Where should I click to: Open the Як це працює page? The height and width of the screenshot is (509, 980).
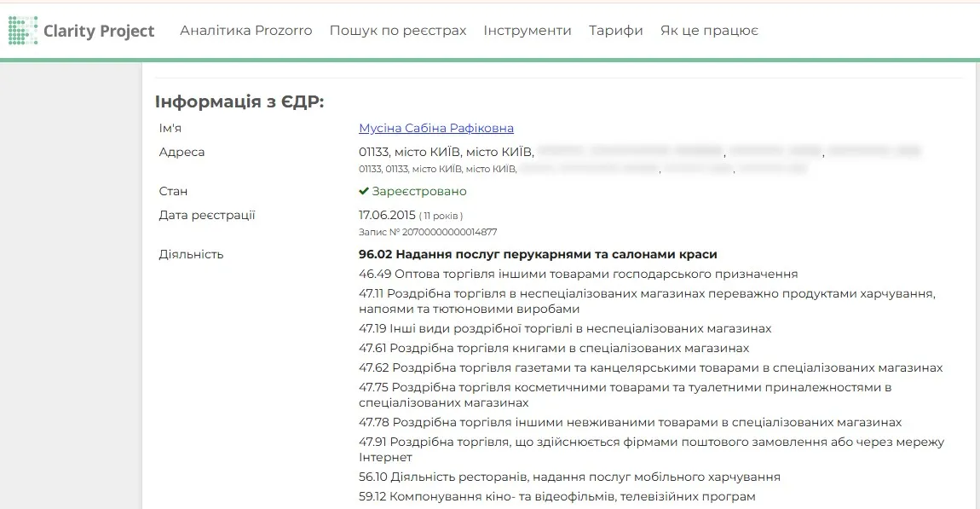pyautogui.click(x=709, y=31)
